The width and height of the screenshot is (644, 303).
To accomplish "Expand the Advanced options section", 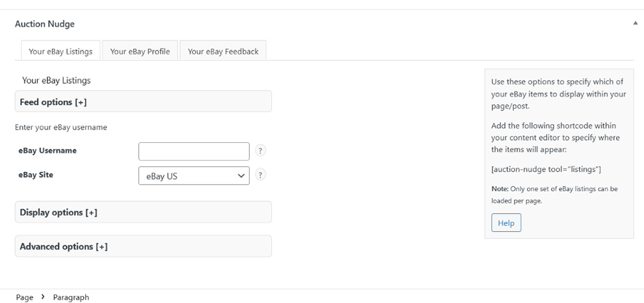I will [x=143, y=246].
